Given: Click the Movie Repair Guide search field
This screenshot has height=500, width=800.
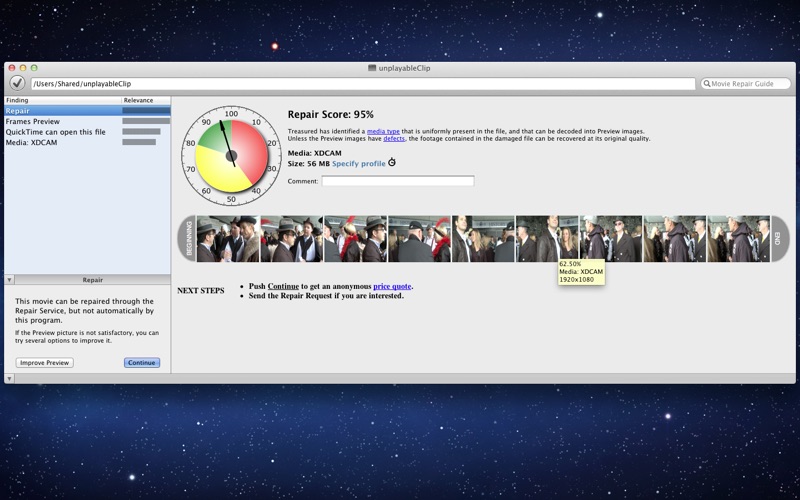Looking at the screenshot, I should [x=745, y=84].
